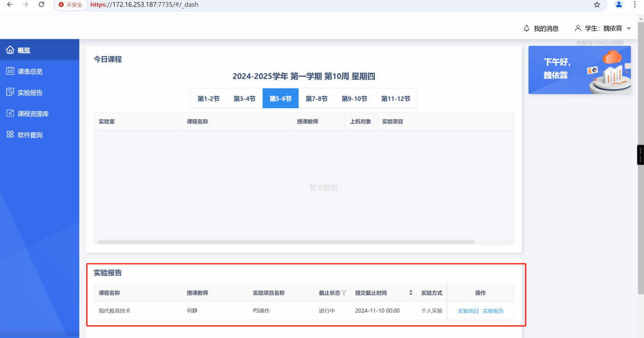This screenshot has width=644, height=338.
Task: Click the 实验报告 sidebar icon
Action: pyautogui.click(x=10, y=93)
